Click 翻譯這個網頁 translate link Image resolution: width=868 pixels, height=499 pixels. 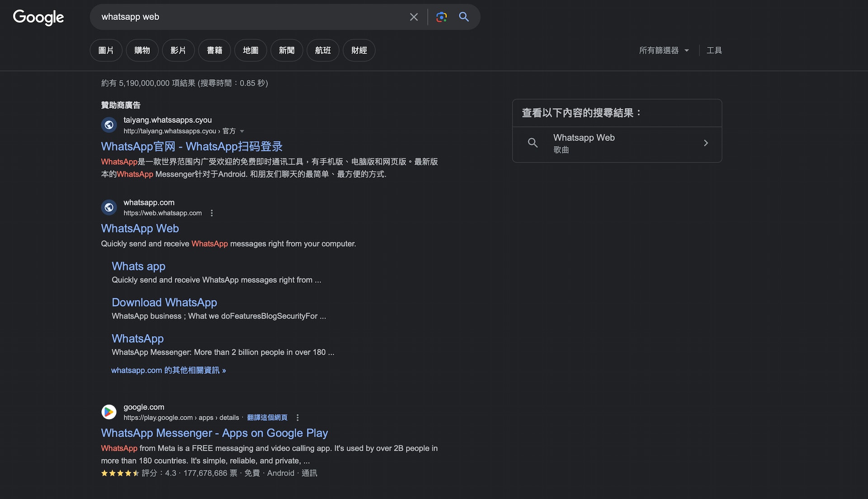267,418
